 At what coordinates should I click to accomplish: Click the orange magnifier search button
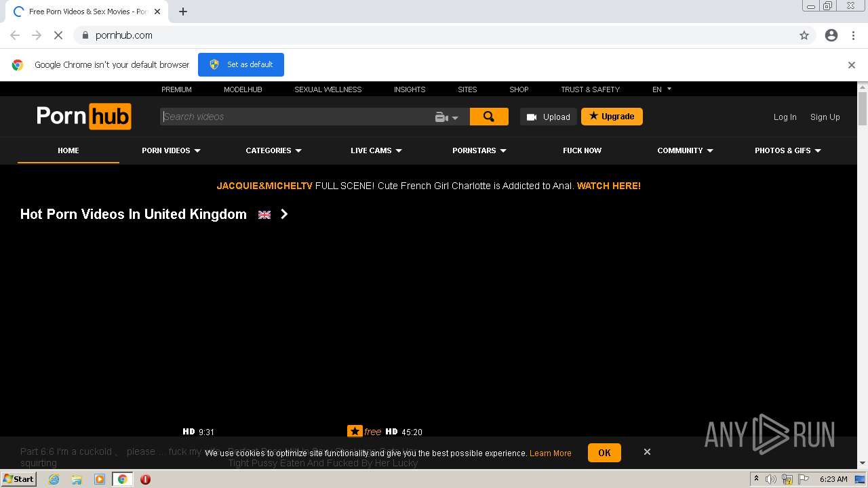[489, 117]
